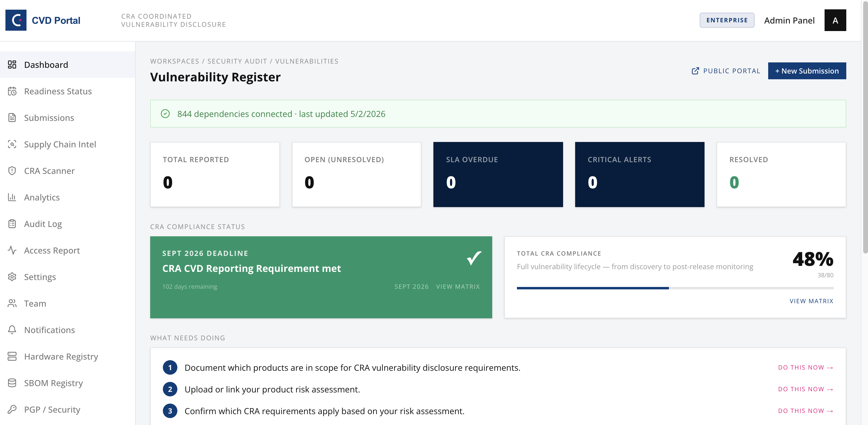
Task: Click the '102 days remaining' text
Action: click(190, 286)
